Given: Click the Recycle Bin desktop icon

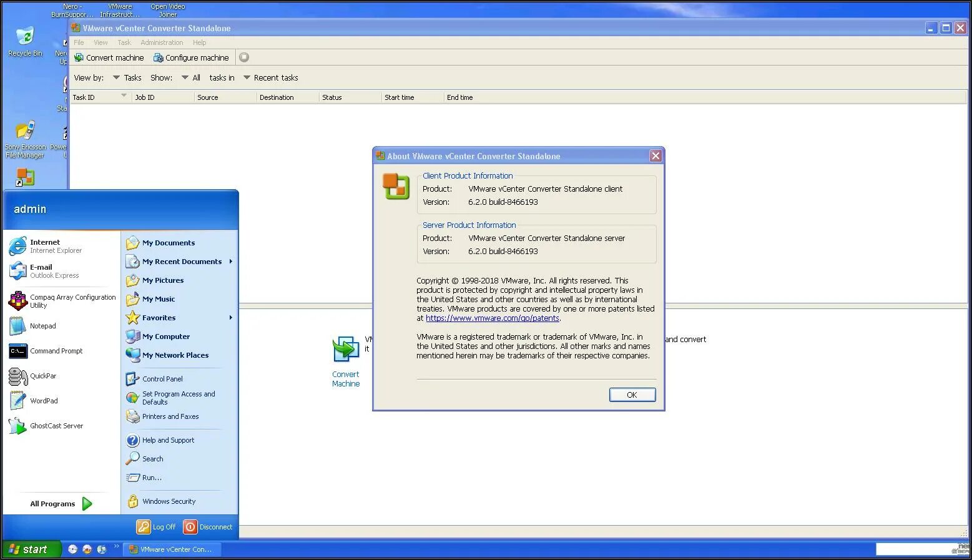Looking at the screenshot, I should click(x=25, y=42).
